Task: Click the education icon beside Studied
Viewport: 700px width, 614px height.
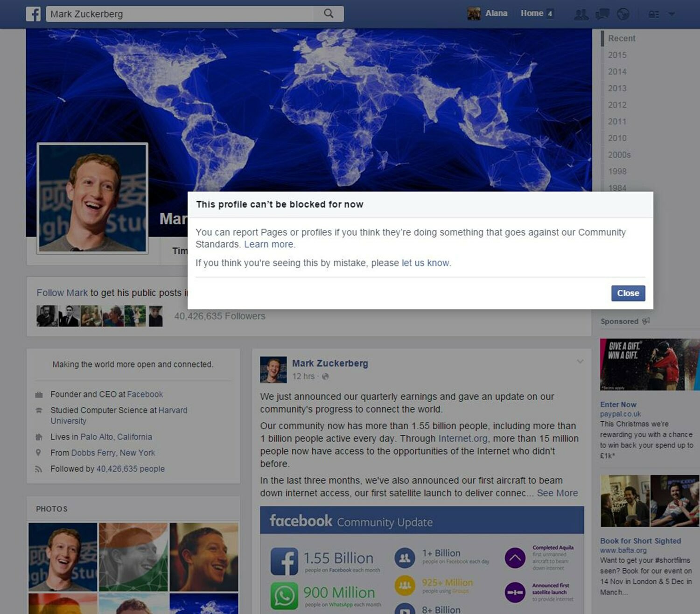Action: point(39,411)
